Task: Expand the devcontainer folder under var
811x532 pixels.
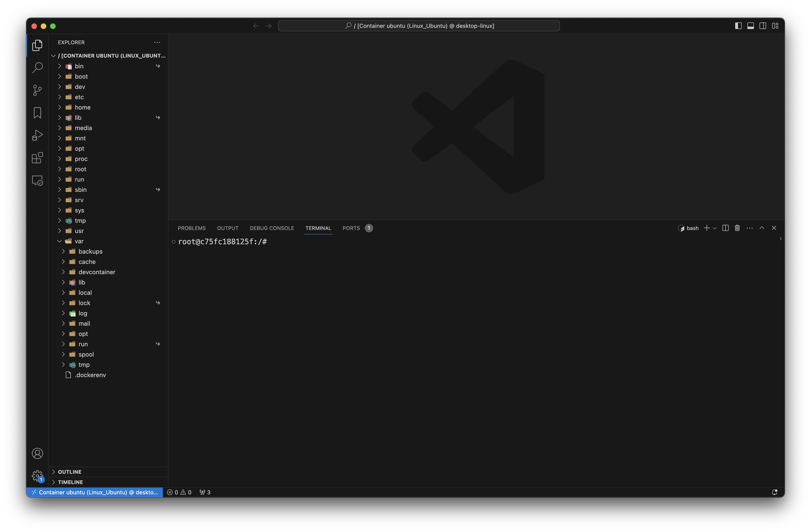Action: point(108,272)
